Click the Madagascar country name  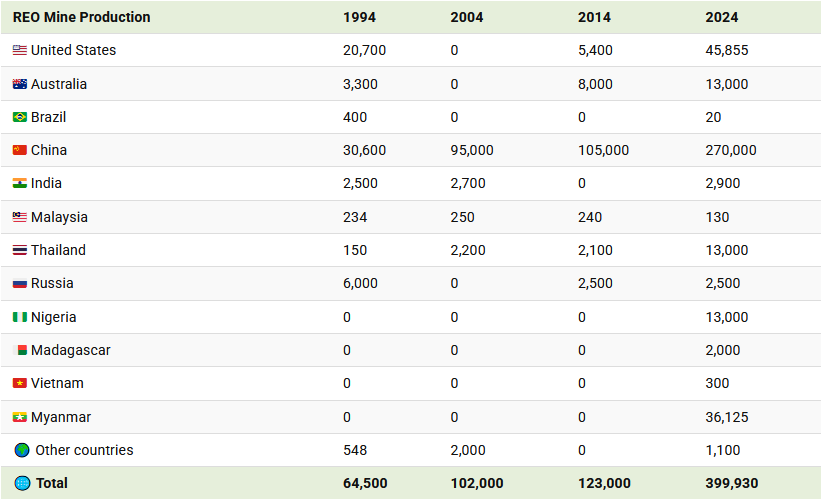(71, 350)
